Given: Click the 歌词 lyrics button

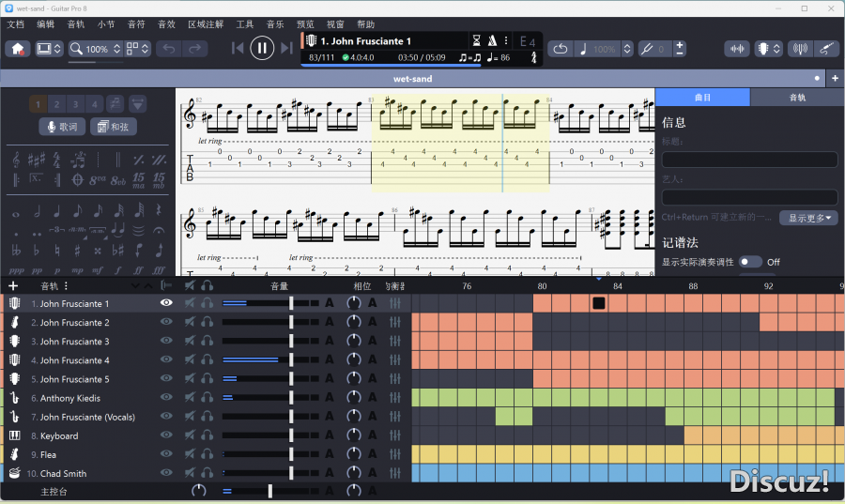Looking at the screenshot, I should pos(62,127).
